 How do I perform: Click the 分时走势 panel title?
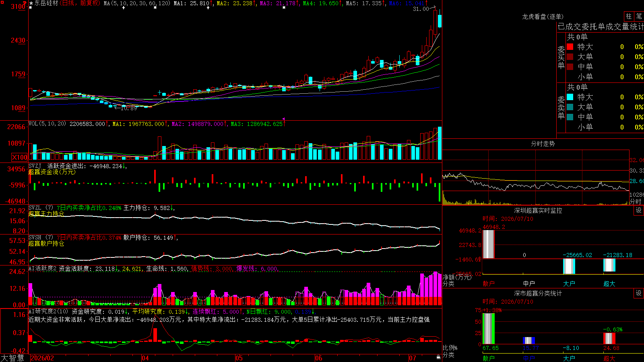pos(543,144)
